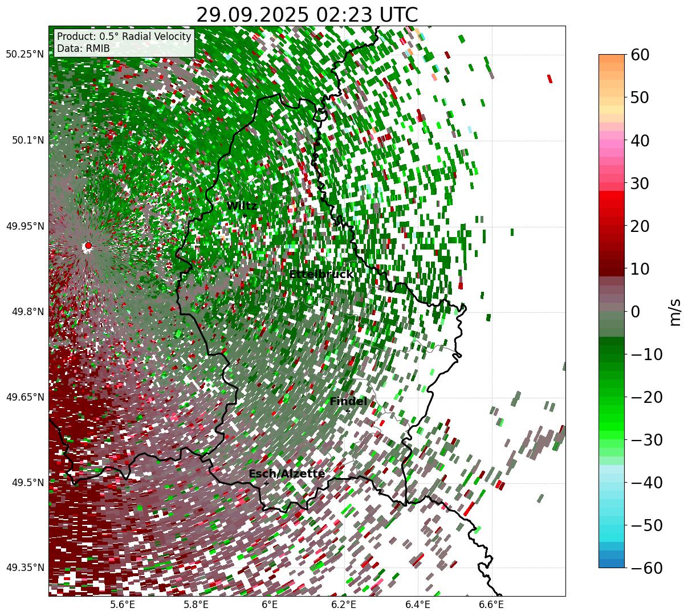Click the Esch/Alzette city label
Image resolution: width=688 pixels, height=616 pixels.
click(x=287, y=474)
